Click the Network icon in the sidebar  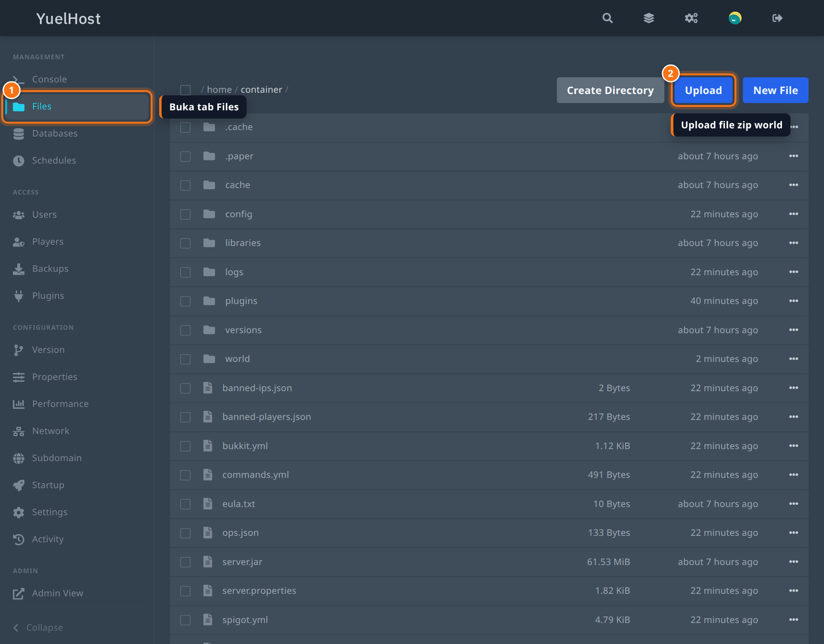(18, 431)
